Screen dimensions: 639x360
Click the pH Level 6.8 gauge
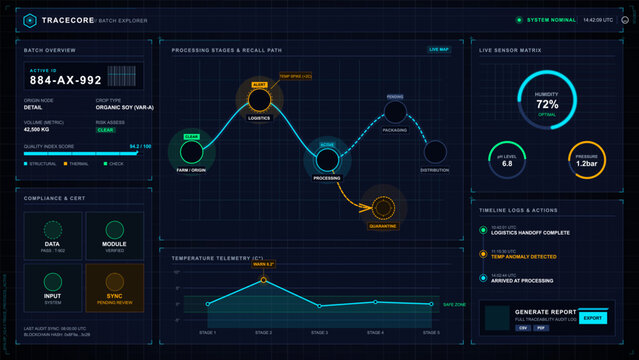click(507, 160)
